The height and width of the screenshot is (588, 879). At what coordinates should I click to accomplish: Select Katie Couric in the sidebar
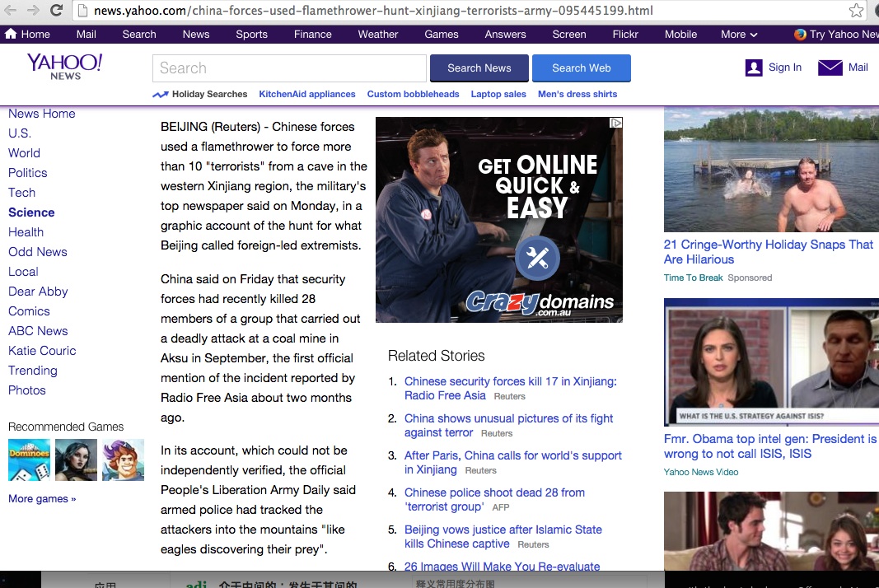(x=42, y=351)
